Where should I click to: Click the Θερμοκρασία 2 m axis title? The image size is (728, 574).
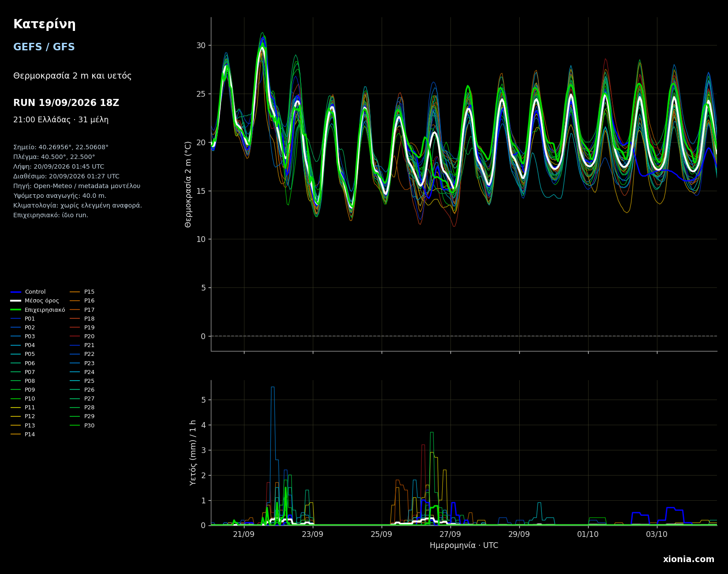click(188, 185)
